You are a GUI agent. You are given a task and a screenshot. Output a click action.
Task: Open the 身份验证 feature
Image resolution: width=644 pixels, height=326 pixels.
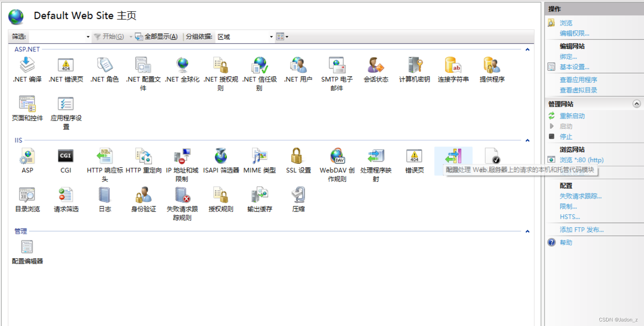pyautogui.click(x=143, y=200)
